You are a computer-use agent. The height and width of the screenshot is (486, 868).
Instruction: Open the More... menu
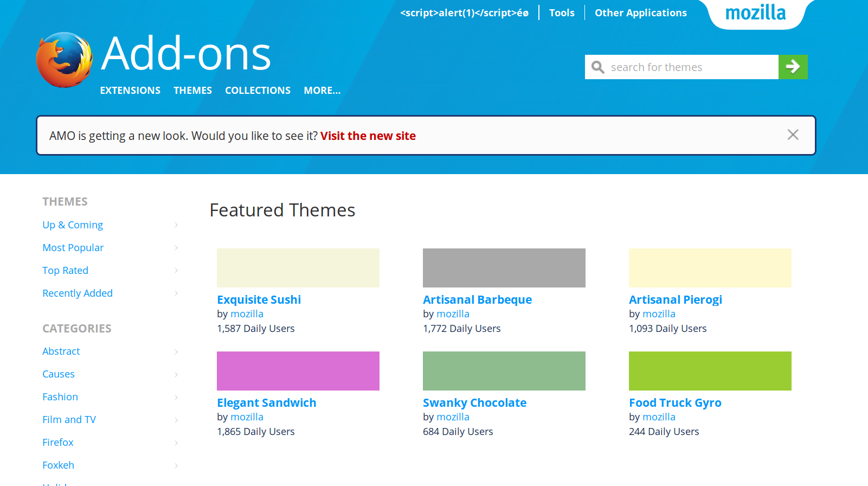322,91
